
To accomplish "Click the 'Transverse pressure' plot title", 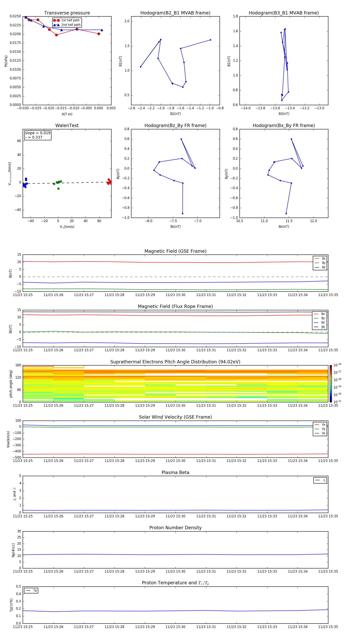I will tap(67, 13).
